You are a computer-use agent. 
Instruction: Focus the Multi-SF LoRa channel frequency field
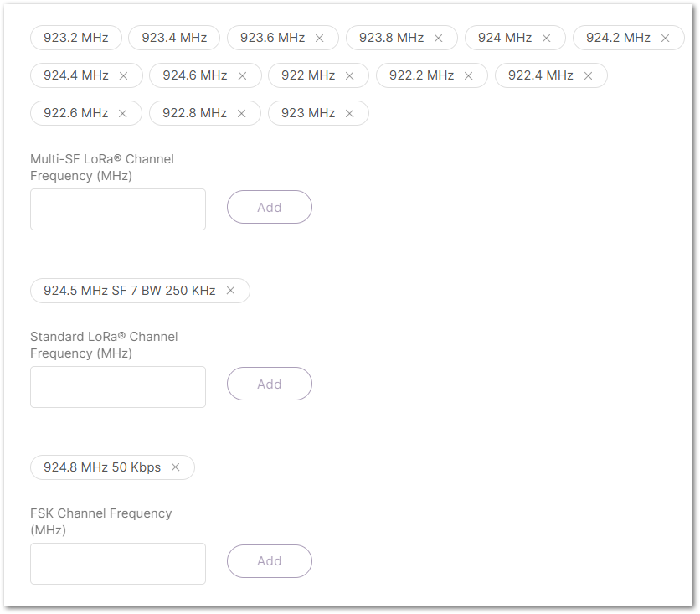[118, 209]
